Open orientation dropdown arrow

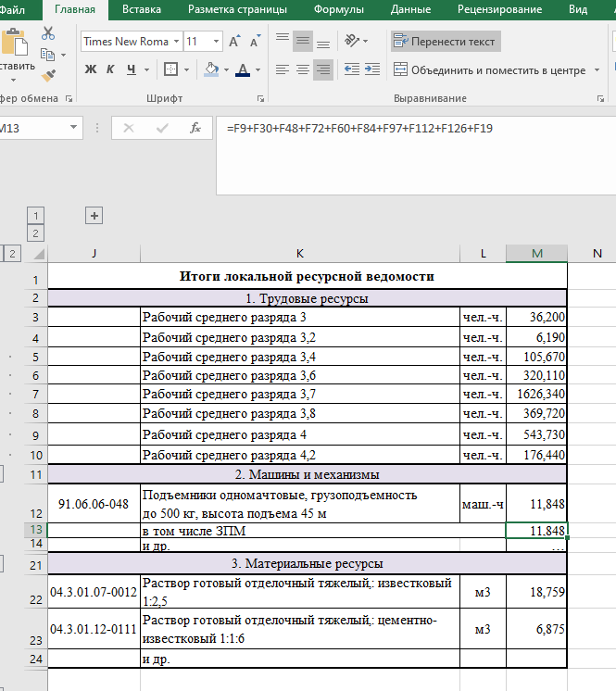coord(365,42)
